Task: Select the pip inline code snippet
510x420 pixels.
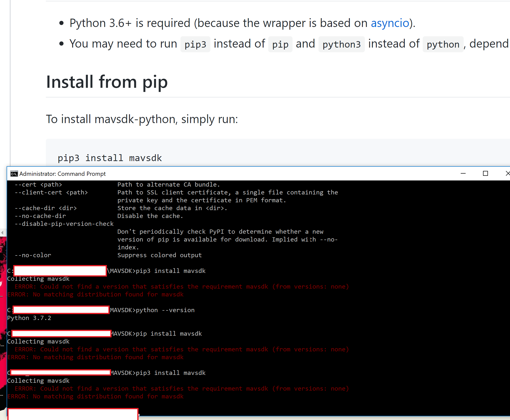Action: coord(280,44)
